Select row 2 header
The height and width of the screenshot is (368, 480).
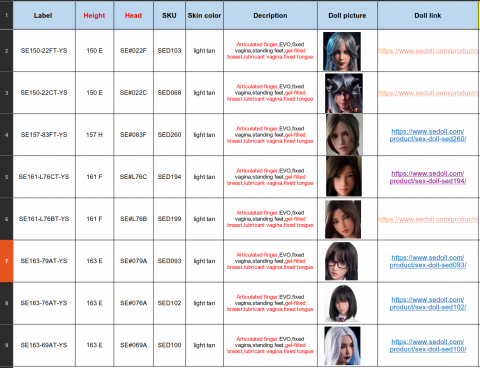tap(6, 51)
